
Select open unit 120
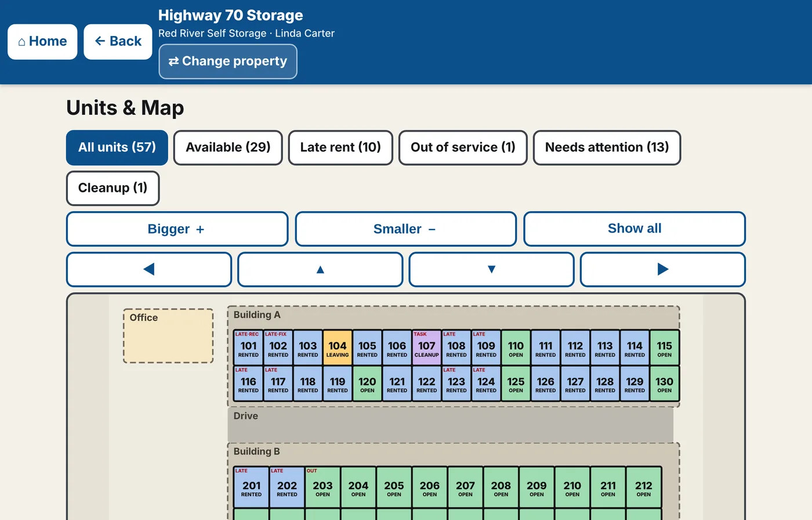(x=367, y=383)
